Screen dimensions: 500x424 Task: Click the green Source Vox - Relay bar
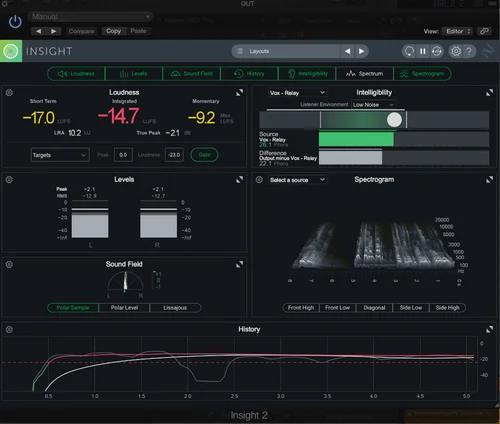pos(356,139)
